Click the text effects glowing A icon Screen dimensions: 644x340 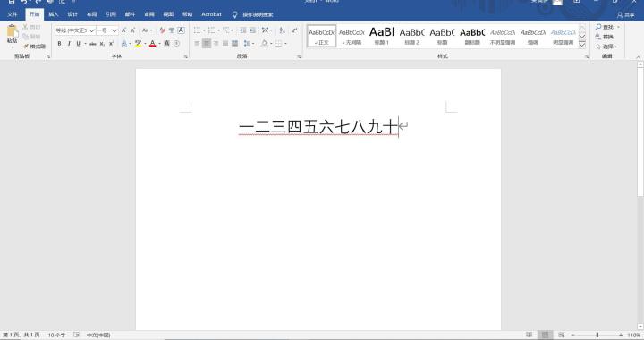(x=124, y=43)
